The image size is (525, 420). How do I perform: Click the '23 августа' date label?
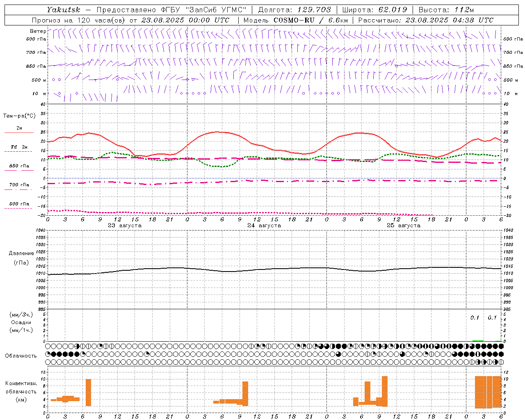(x=125, y=226)
